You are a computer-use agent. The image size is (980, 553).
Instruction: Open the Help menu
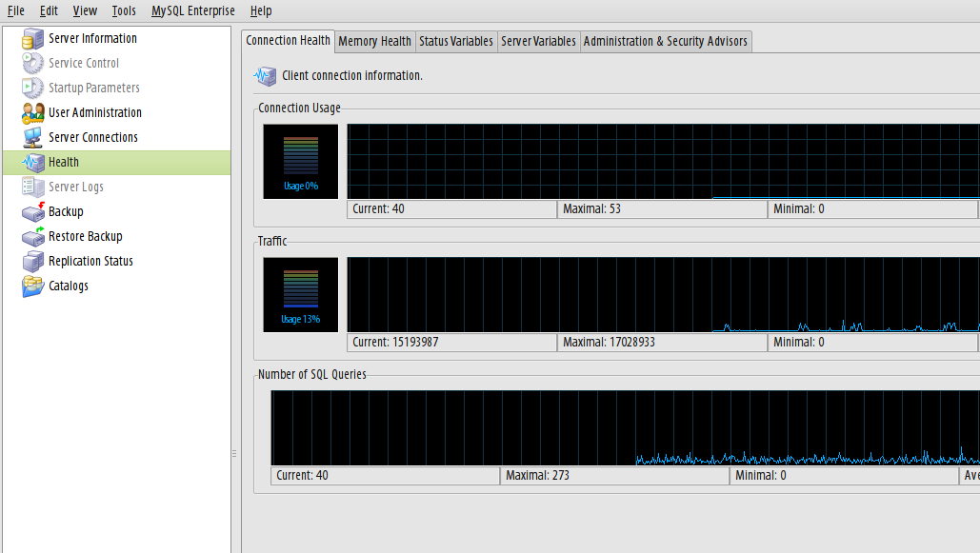point(261,11)
